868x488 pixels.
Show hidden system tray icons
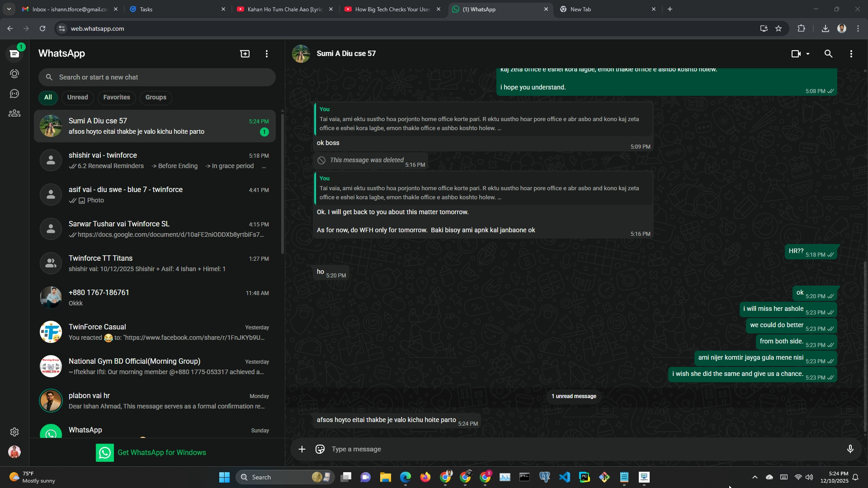755,477
